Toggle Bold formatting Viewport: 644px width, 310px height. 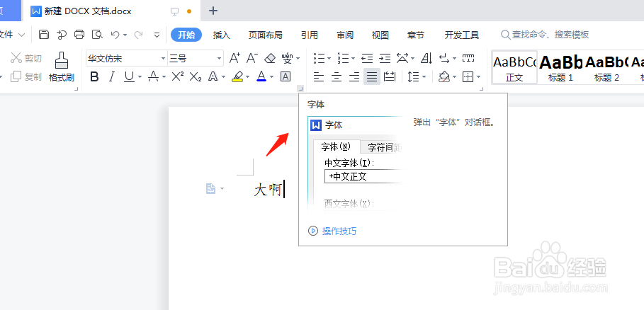pos(94,76)
